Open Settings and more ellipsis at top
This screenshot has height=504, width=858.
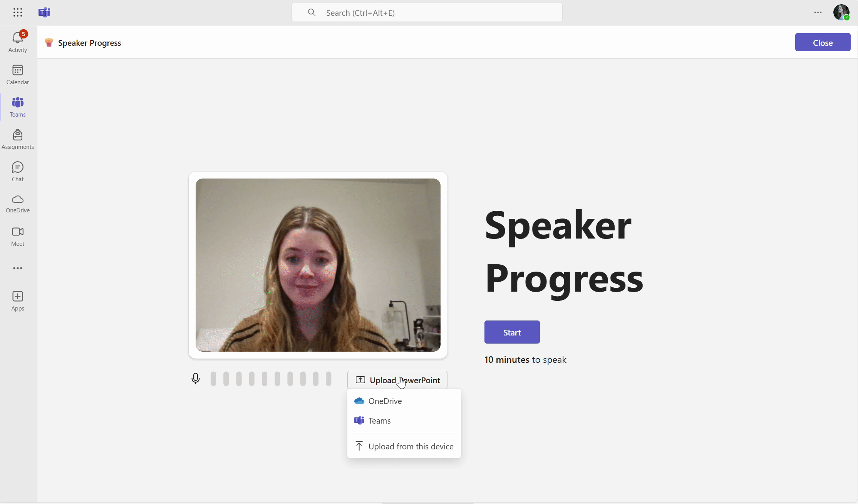click(x=818, y=12)
